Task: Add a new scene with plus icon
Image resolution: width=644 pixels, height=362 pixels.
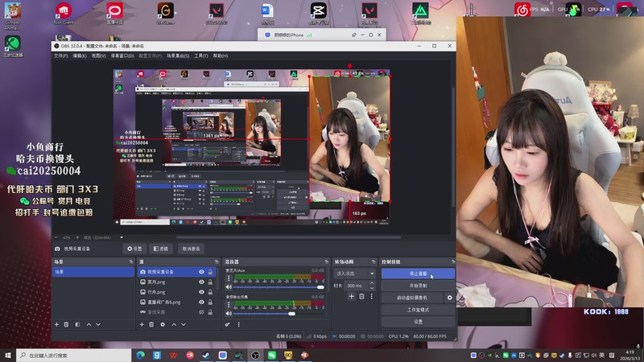Action: coord(56,324)
